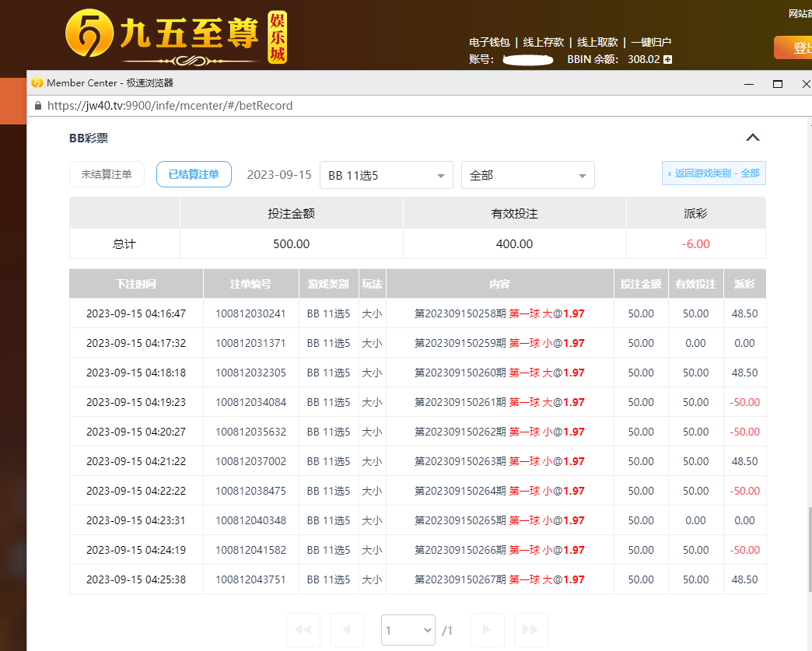Select bet number 100812030241

[x=250, y=313]
